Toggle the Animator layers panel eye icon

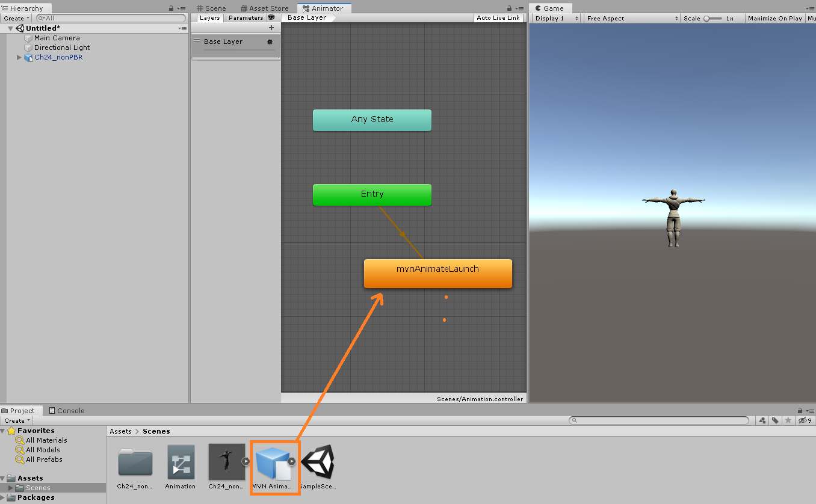271,18
